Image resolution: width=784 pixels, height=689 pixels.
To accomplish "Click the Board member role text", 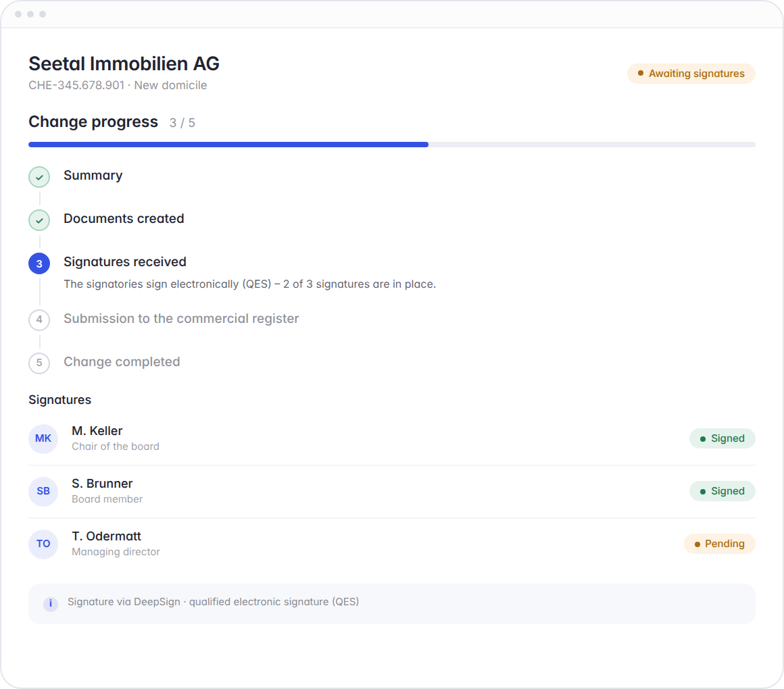I will pos(107,499).
